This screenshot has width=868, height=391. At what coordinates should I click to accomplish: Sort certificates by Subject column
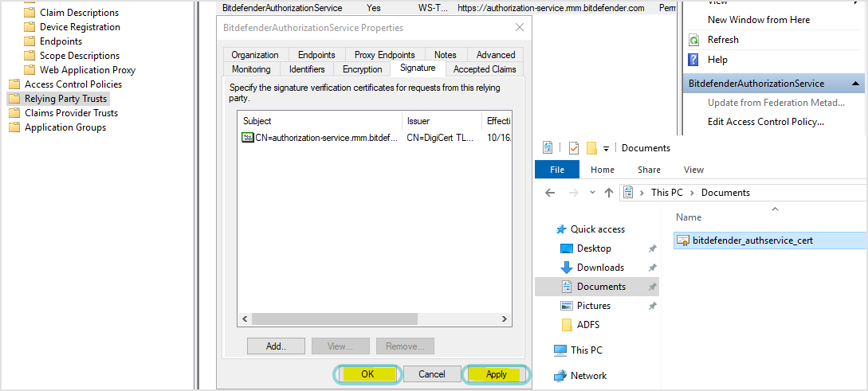coord(320,121)
